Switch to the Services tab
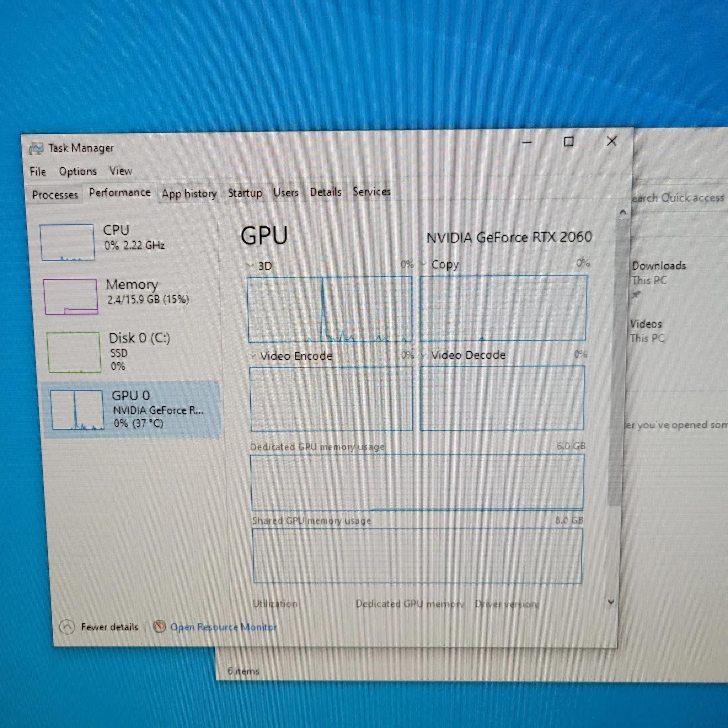Screen dimensions: 728x728 tap(371, 192)
